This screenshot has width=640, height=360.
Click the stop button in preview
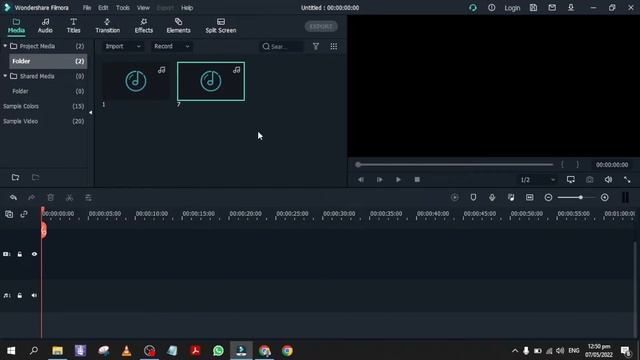click(x=417, y=180)
